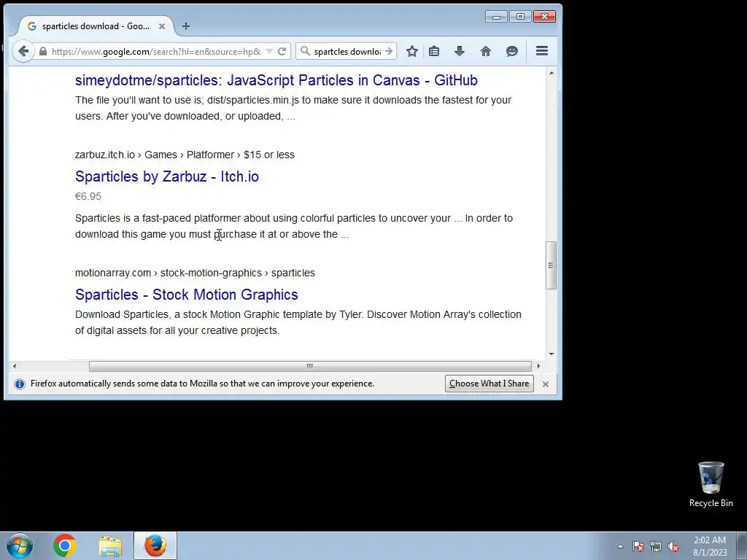747x560 pixels.
Task: Click the taskbar clock 2:02 AM
Action: (710, 546)
